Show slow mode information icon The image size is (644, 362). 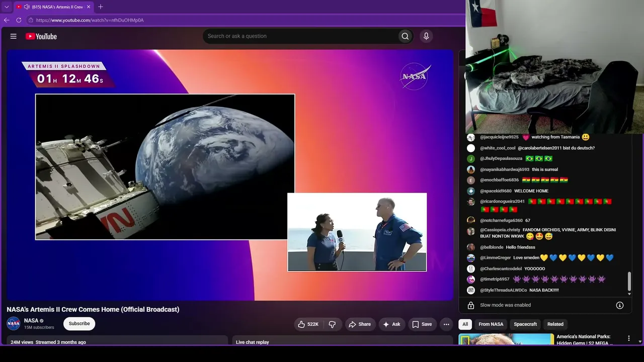620,305
